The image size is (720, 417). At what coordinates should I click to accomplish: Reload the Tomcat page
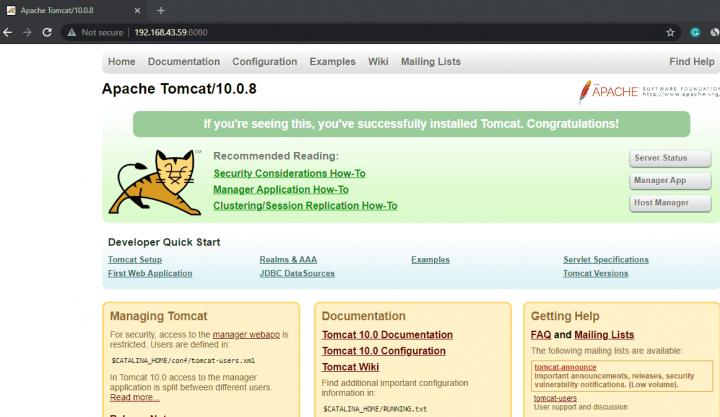47,32
